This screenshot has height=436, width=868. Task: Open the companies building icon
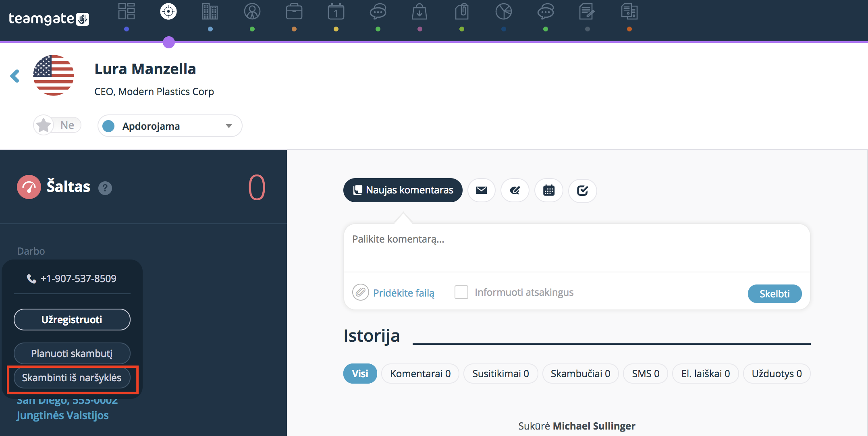click(210, 11)
